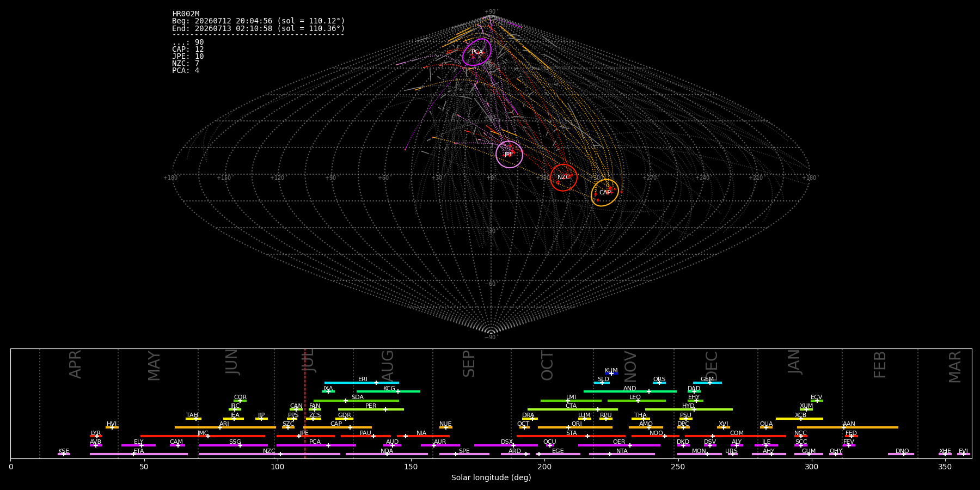Click the AAN shower label in timeline

click(849, 424)
